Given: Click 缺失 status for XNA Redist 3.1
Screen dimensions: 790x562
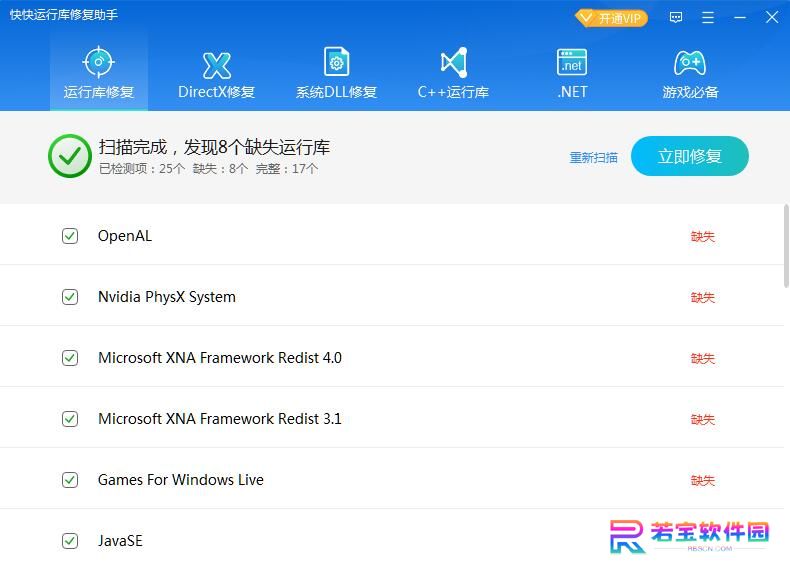Looking at the screenshot, I should (x=703, y=419).
